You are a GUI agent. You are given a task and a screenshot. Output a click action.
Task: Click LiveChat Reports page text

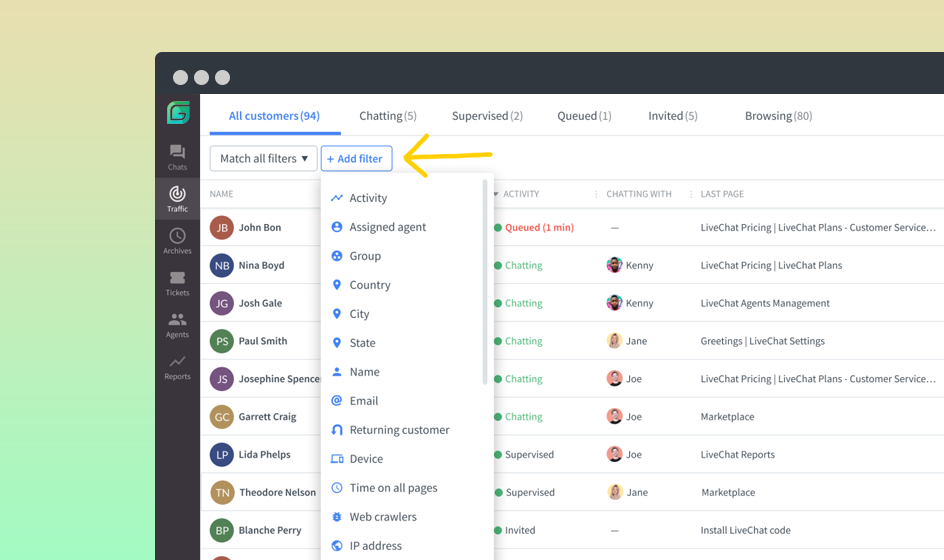click(x=738, y=455)
